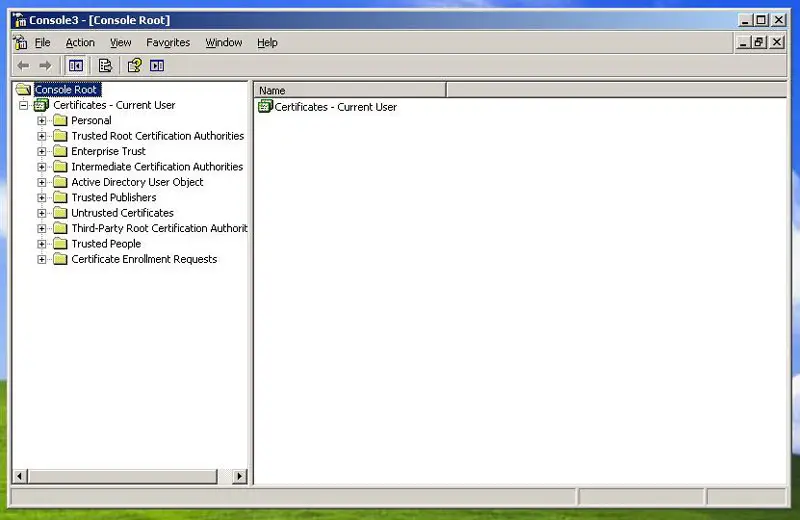Minimize the inner Console Root child window

tap(743, 42)
